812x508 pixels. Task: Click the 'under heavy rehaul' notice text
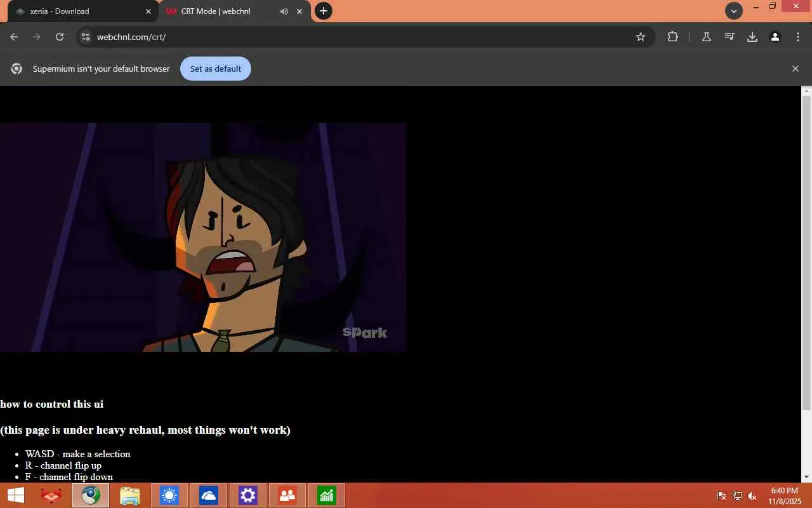pyautogui.click(x=145, y=430)
